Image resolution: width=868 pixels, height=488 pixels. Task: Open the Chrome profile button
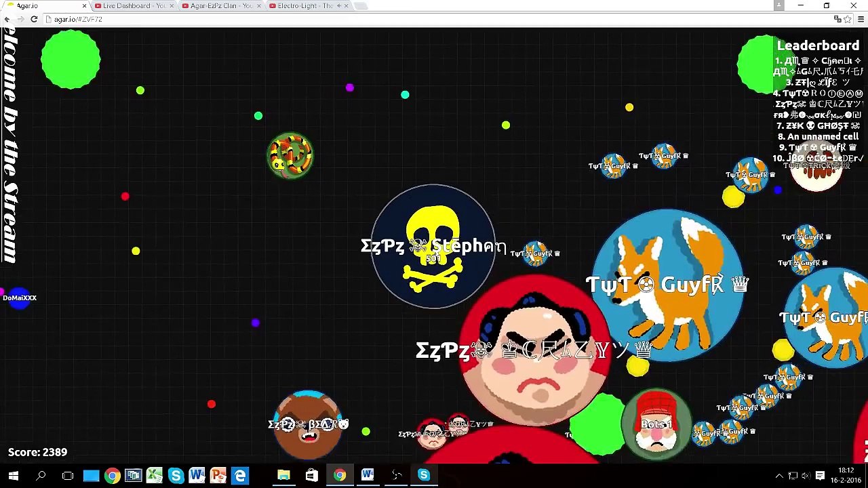pos(778,5)
